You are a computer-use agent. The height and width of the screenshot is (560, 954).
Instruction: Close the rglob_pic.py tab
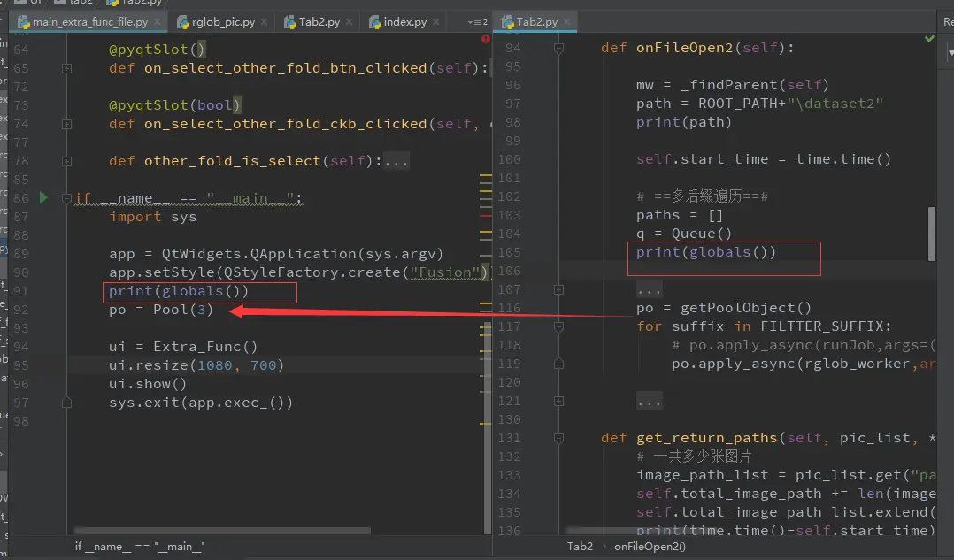coord(264,21)
